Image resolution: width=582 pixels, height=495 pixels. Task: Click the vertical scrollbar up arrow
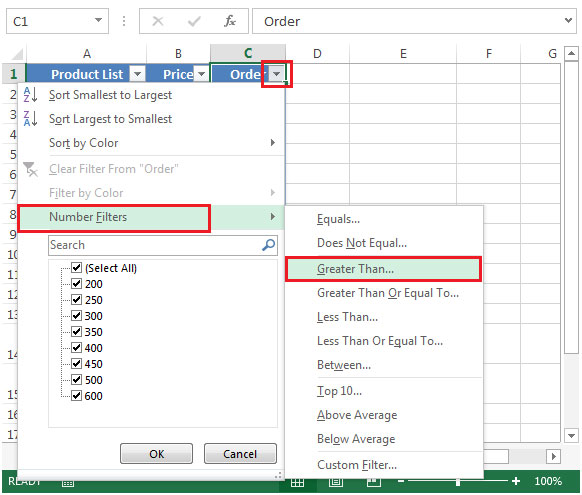coord(571,54)
